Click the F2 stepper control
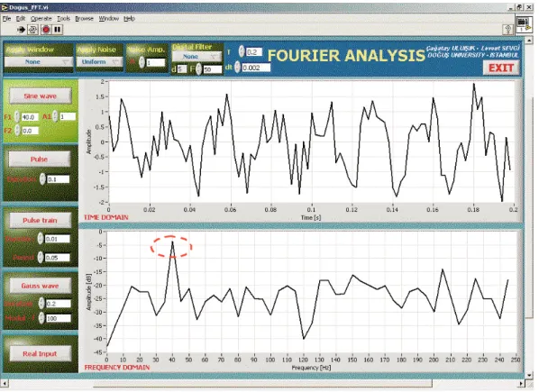 17,131
